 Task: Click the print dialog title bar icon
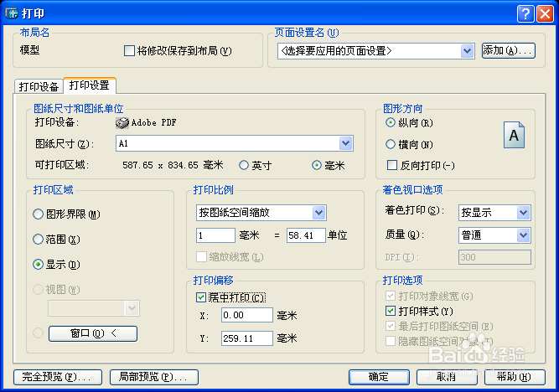click(x=12, y=13)
